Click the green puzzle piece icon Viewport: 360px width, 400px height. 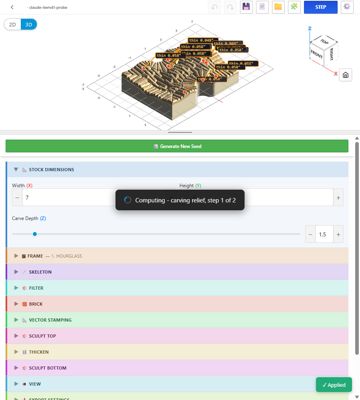(294, 7)
